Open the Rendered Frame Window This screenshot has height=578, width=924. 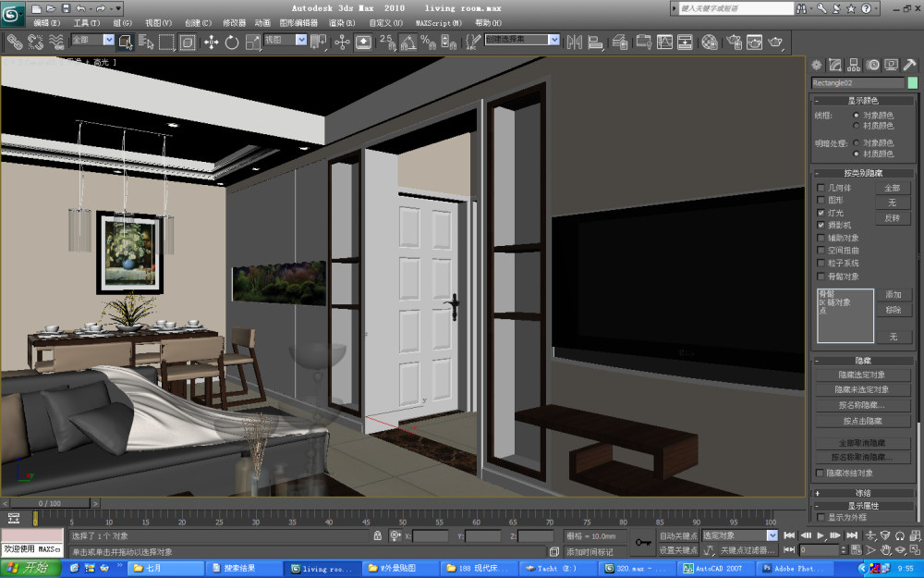click(754, 42)
